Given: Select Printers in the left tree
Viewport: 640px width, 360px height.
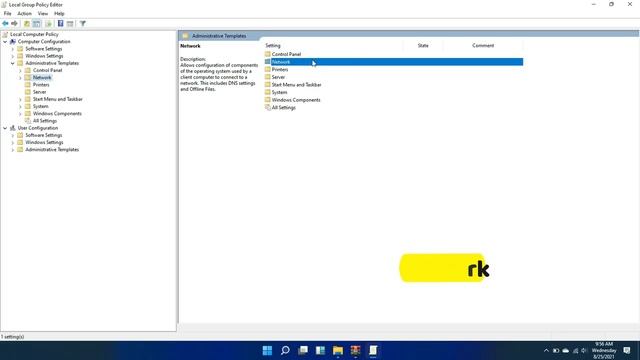Looking at the screenshot, I should pyautogui.click(x=41, y=85).
